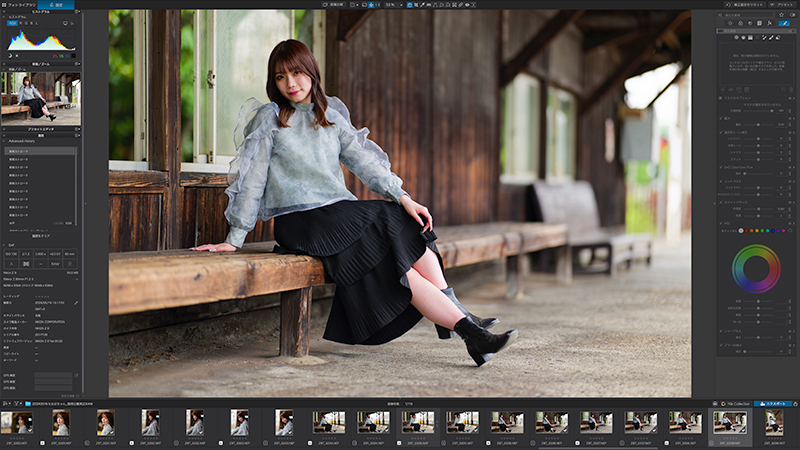Click the Export button above filmstrip
Viewport: 800px width, 450px height.
773,404
